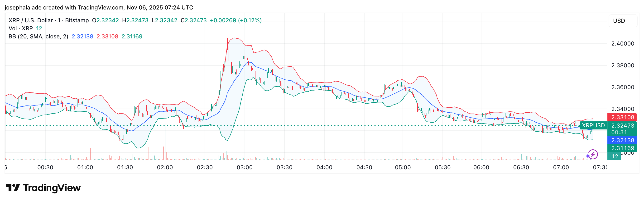Open the USD currency selector
The width and height of the screenshot is (644, 202).
coord(619,21)
